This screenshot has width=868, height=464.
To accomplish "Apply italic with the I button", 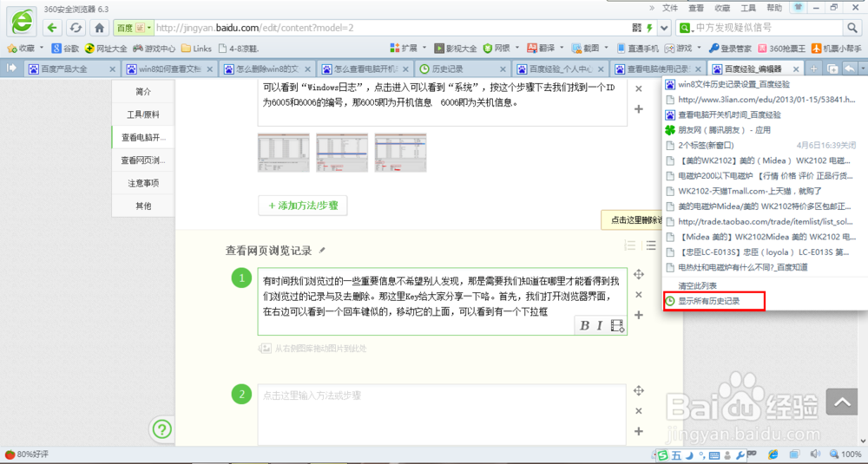I will click(x=600, y=326).
